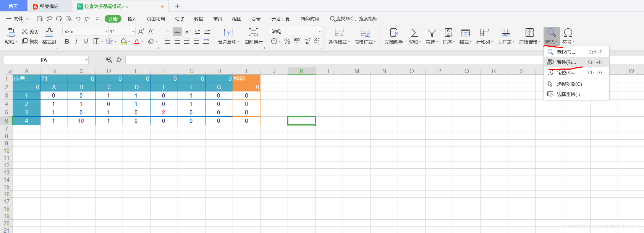
Task: Choose 定位(S)... Go To from menu
Action: 576,73
